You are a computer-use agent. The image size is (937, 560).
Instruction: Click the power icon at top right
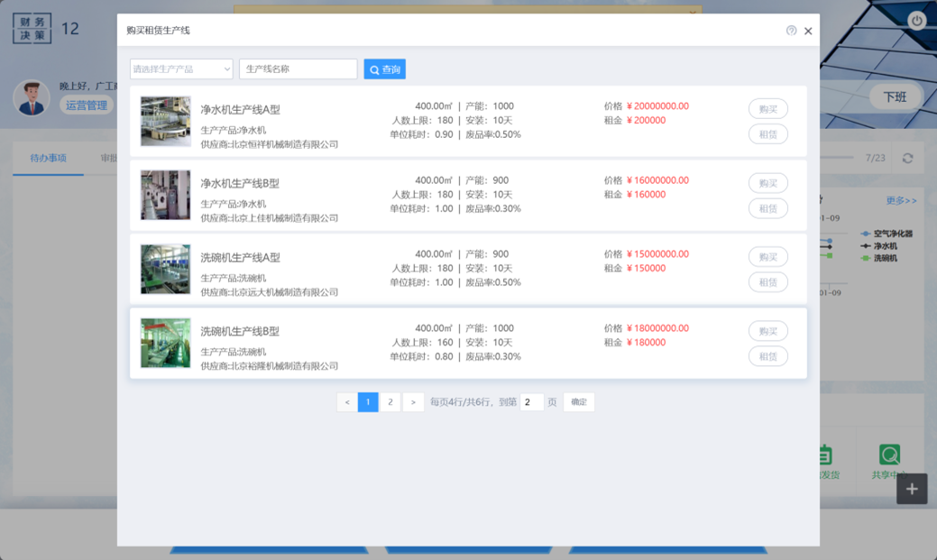[x=916, y=21]
